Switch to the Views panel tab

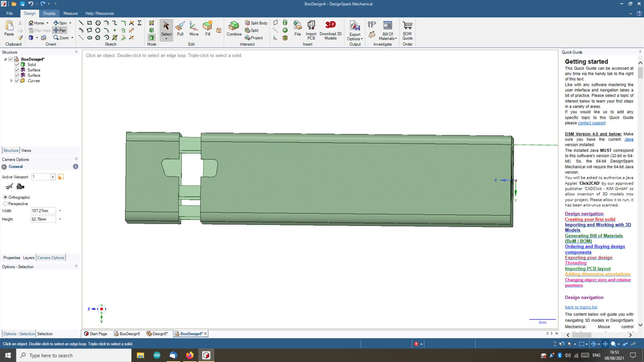click(26, 151)
